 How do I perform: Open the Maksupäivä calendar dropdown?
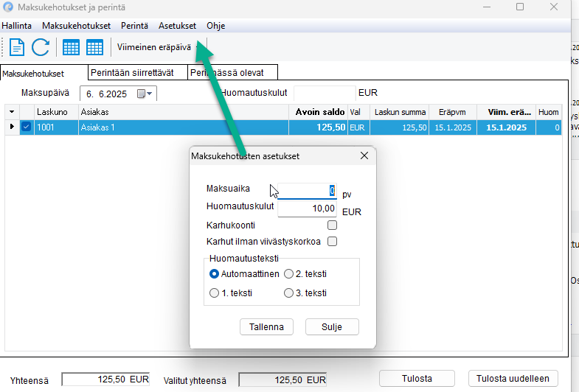click(x=145, y=94)
